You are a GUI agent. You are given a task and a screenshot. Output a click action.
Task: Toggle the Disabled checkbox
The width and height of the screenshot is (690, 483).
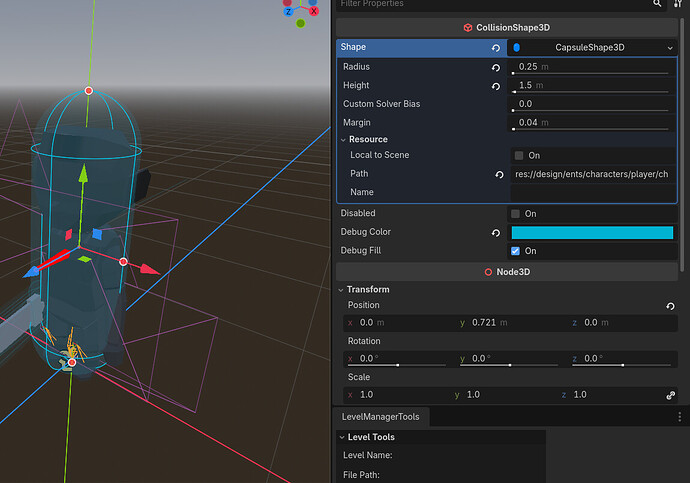(515, 214)
